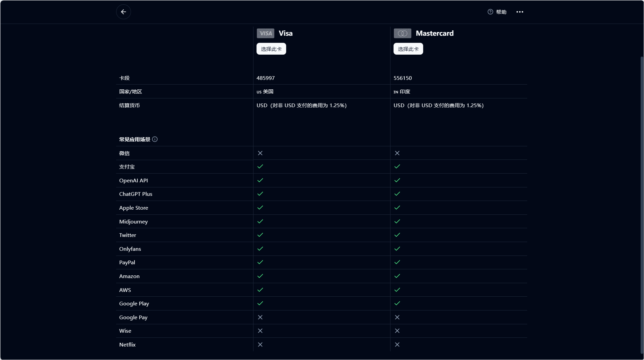This screenshot has height=360, width=644.
Task: Click the Visa checkmark for OpenAI API
Action: (x=260, y=180)
